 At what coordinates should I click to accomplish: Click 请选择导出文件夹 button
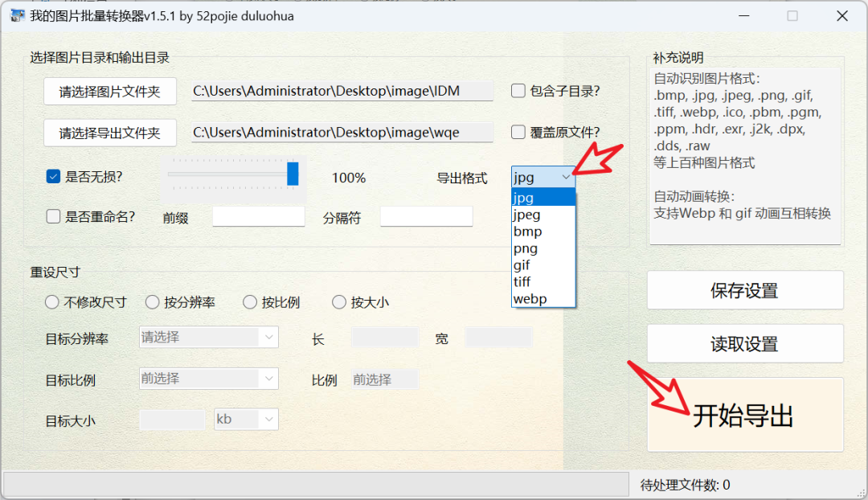(x=109, y=133)
